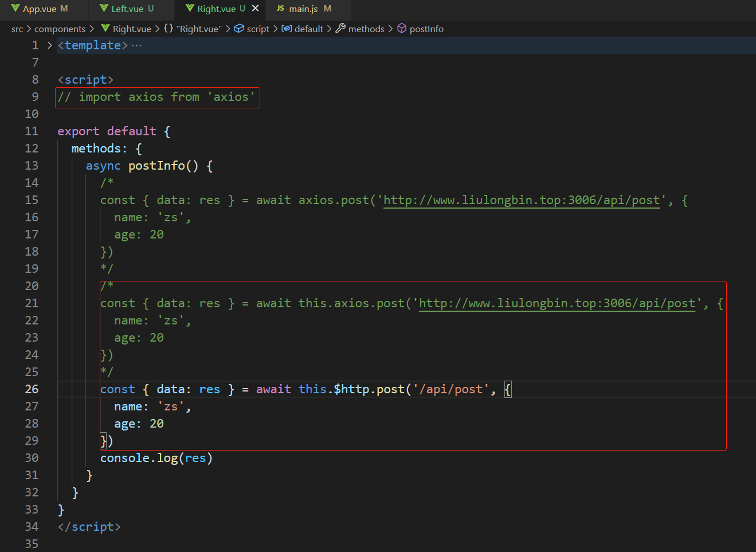The height and width of the screenshot is (552, 756).
Task: Click the closing script tag
Action: click(89, 527)
